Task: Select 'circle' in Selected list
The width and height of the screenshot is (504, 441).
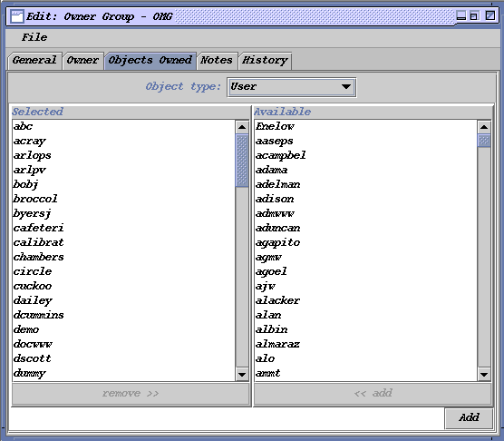Action: coord(124,271)
